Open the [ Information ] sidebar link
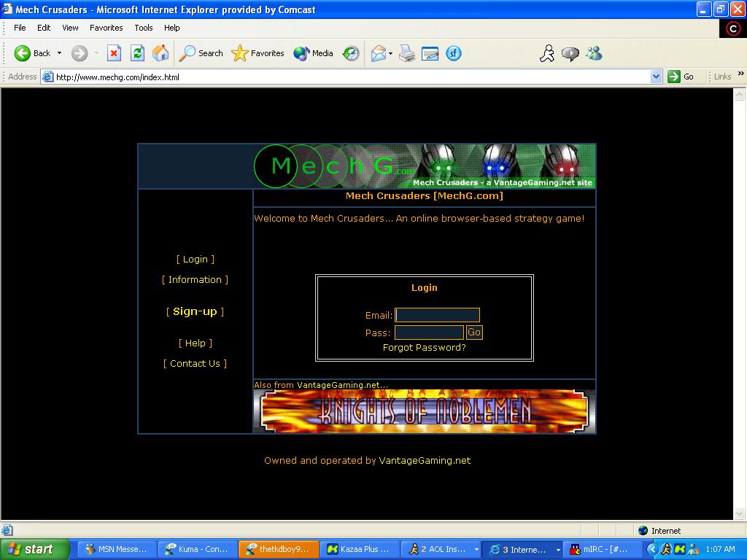This screenshot has width=747, height=560. pos(195,279)
